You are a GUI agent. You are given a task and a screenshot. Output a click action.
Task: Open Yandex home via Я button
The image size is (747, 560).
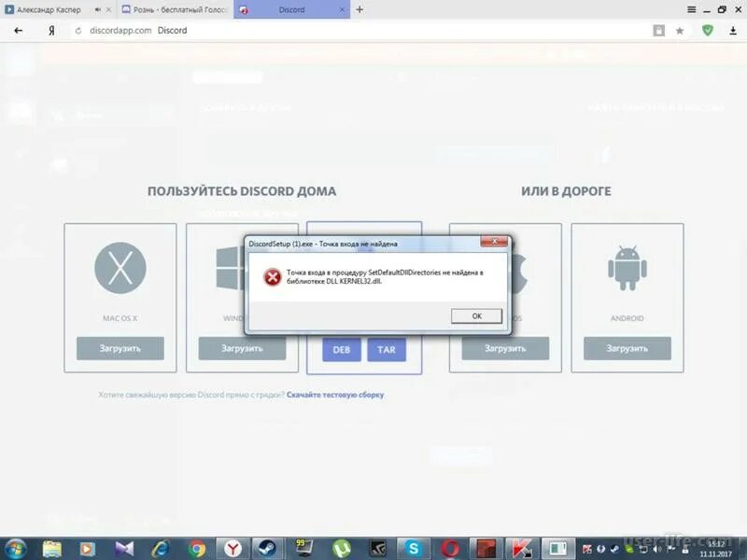tap(51, 31)
